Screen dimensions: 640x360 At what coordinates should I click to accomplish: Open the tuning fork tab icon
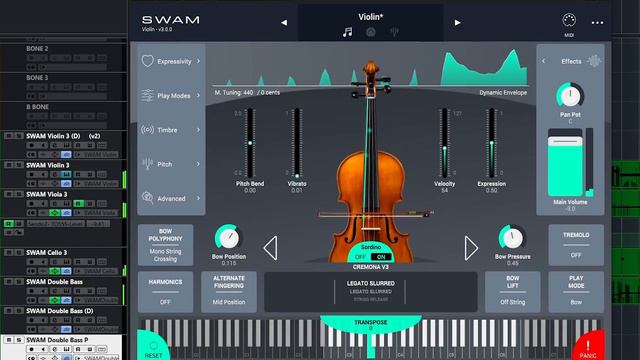tap(394, 32)
